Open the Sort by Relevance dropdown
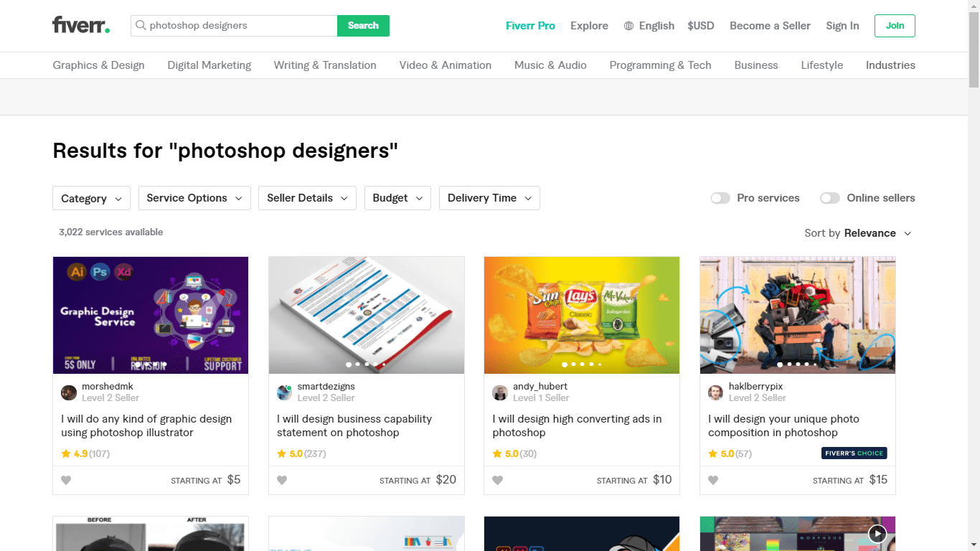Screen dimensions: 980x551 point(858,233)
